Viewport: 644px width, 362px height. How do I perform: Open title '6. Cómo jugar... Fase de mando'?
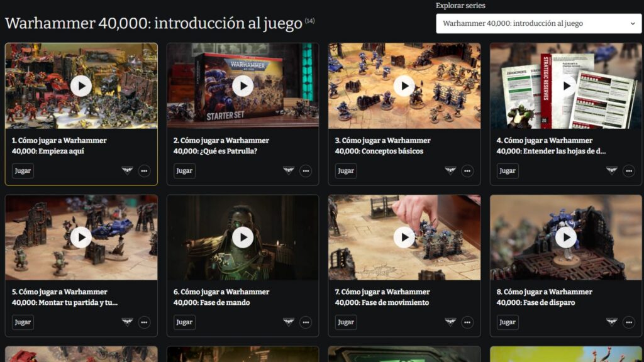221,297
